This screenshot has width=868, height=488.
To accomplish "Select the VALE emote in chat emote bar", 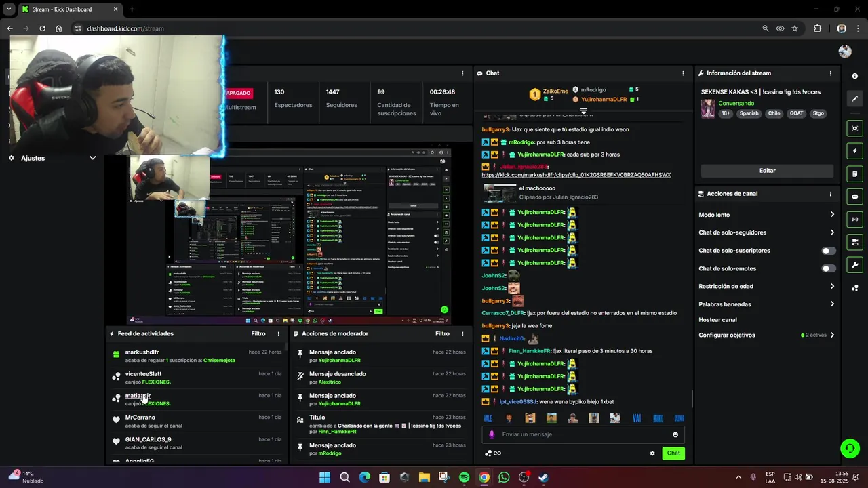I will (x=488, y=418).
